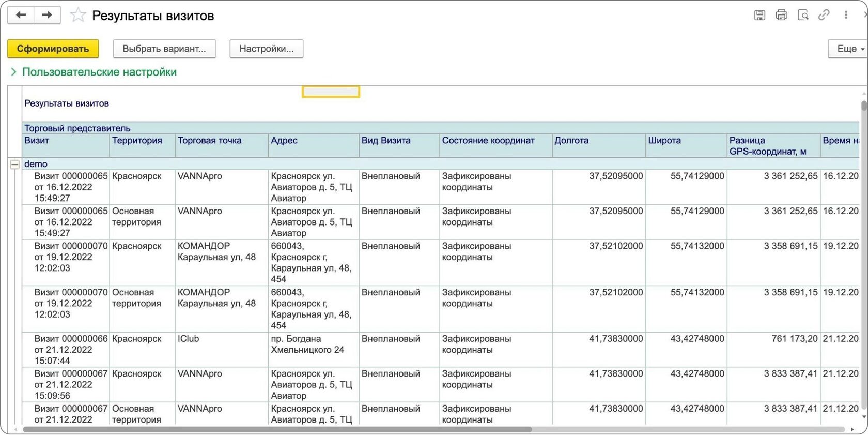Viewport: 868px width, 435px height.
Task: Collapse the demo group with minus box
Action: coord(15,164)
